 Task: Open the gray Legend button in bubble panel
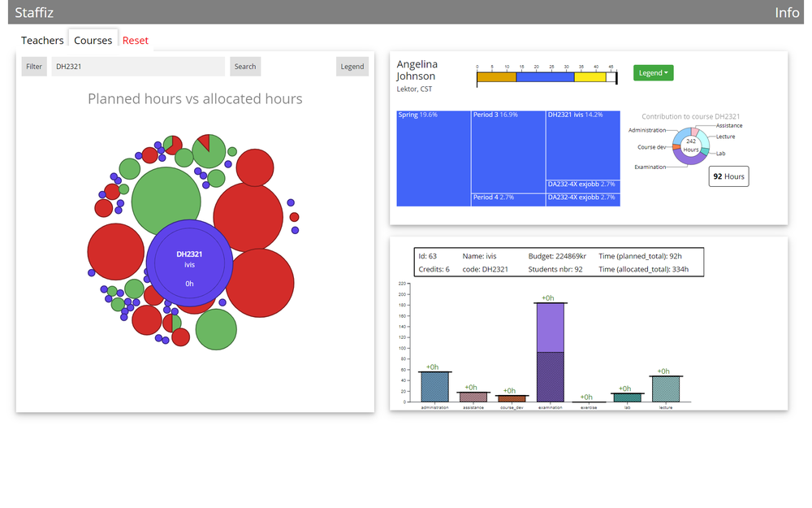tap(352, 67)
